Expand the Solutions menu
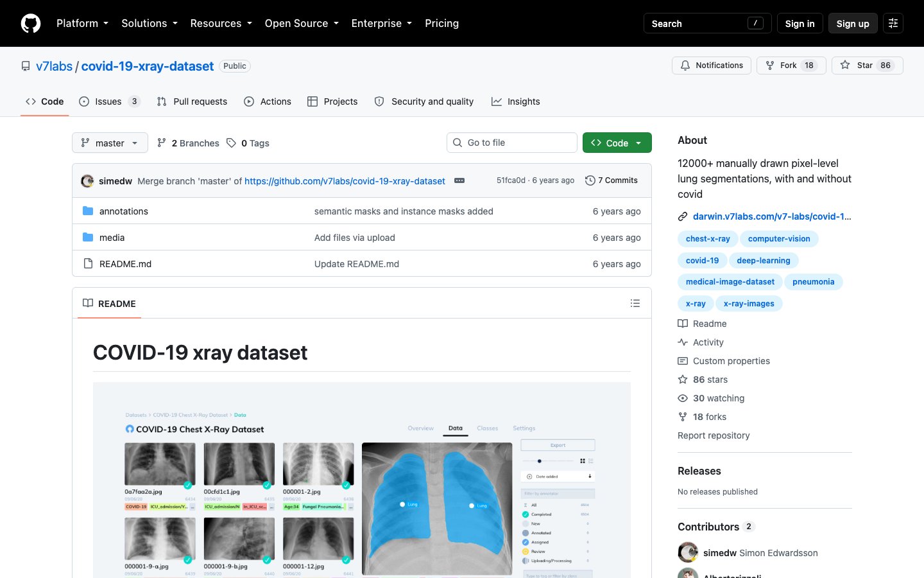The width and height of the screenshot is (924, 578). [x=150, y=23]
